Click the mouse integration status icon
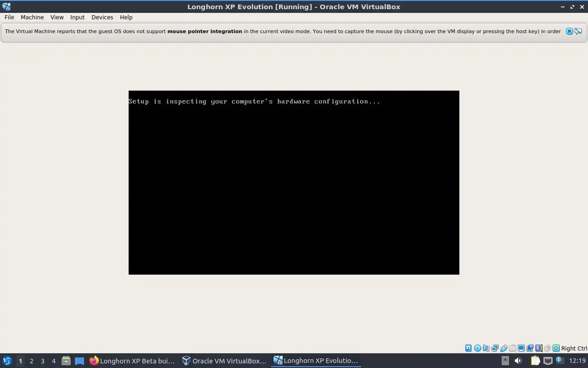Image resolution: width=588 pixels, height=368 pixels. pos(547,348)
